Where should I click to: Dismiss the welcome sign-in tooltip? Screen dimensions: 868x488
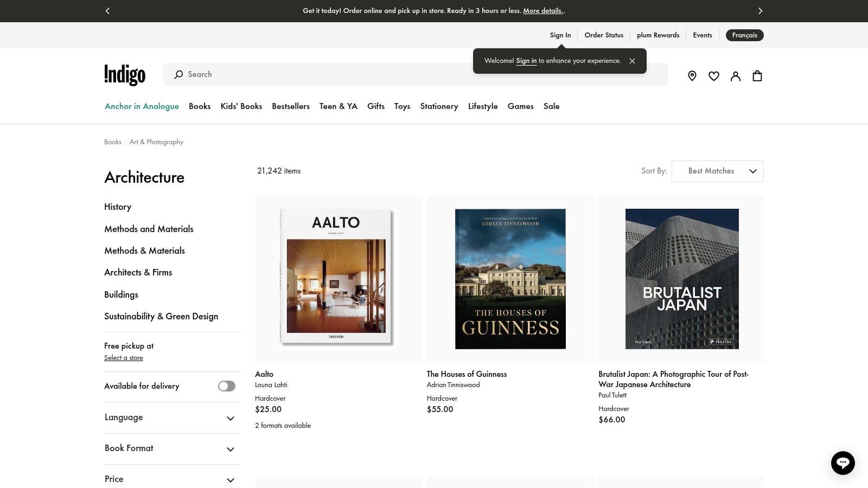click(x=632, y=61)
